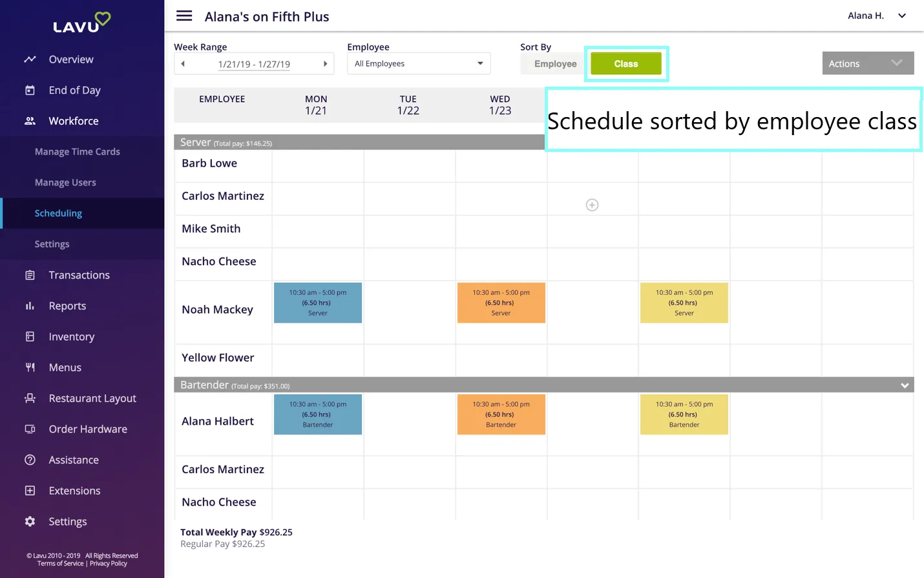The width and height of the screenshot is (924, 578).
Task: Select Noah Mackey's orange Tuesday shift
Action: 501,303
